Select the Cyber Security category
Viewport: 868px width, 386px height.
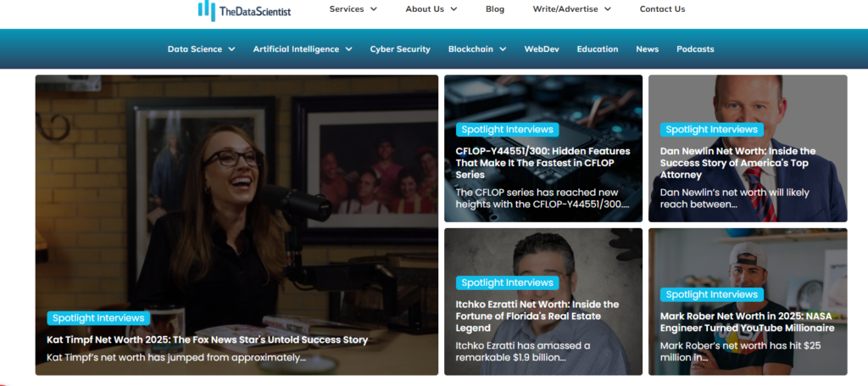[400, 49]
